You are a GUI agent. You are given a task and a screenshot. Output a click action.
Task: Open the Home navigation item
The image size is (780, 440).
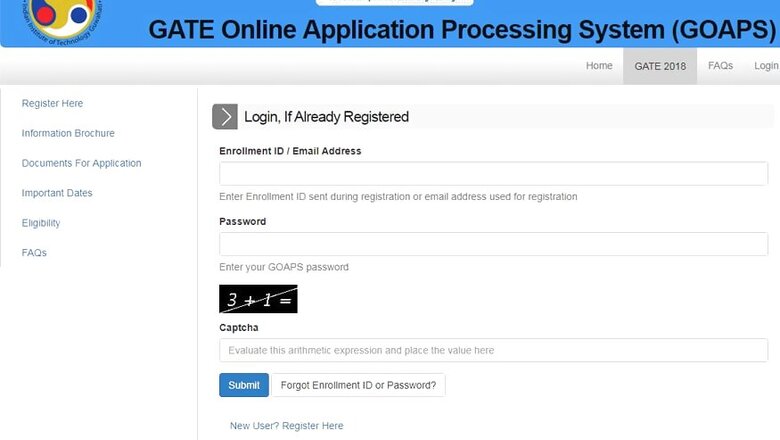pyautogui.click(x=599, y=66)
